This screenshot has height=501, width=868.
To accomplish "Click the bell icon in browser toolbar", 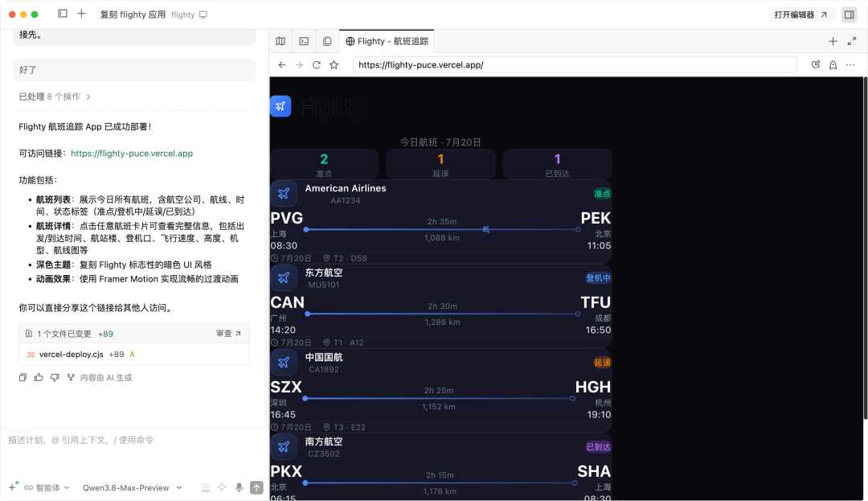I will 833,65.
